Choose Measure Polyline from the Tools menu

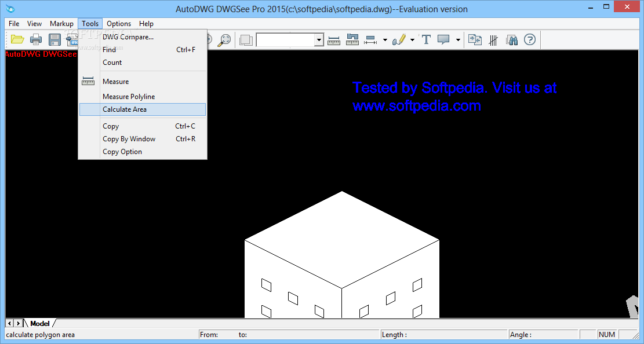(x=143, y=97)
